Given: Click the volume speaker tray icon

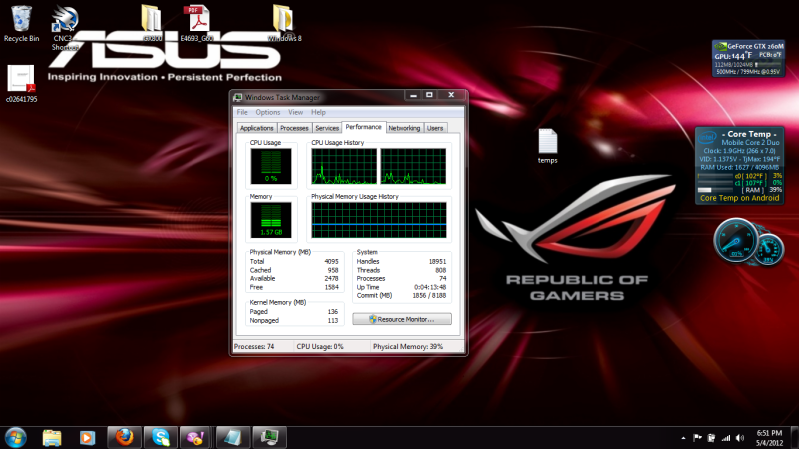Looking at the screenshot, I should click(x=740, y=438).
